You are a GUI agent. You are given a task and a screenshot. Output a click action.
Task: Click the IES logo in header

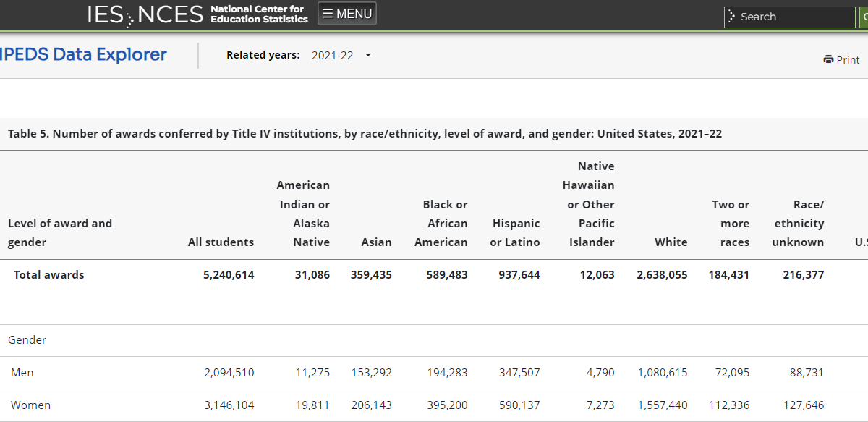pos(104,14)
